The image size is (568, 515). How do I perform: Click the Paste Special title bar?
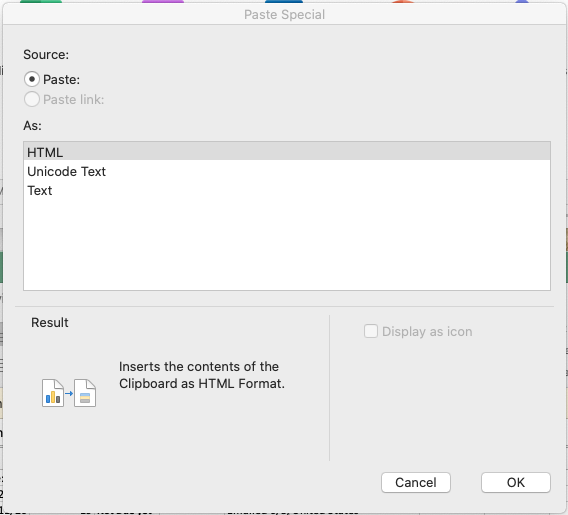(x=284, y=14)
